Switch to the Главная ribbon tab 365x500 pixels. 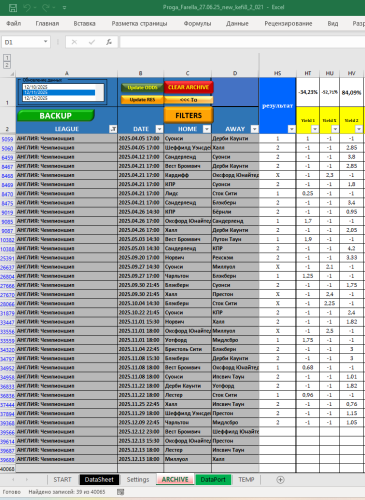click(x=47, y=24)
